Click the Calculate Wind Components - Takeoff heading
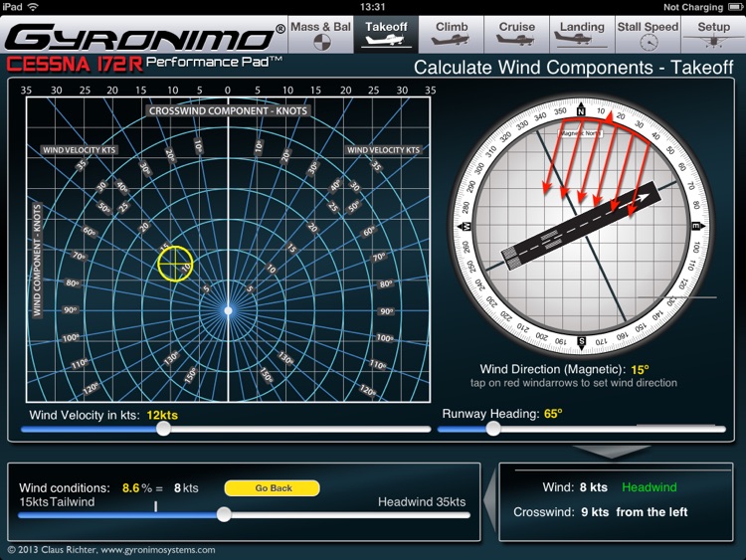This screenshot has width=746, height=560. click(573, 68)
